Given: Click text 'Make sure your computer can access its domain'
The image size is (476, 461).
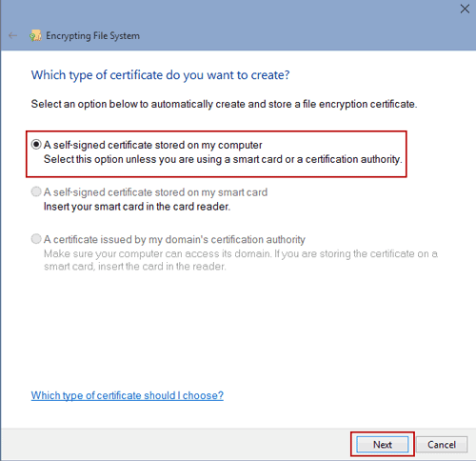Looking at the screenshot, I should 157,253.
